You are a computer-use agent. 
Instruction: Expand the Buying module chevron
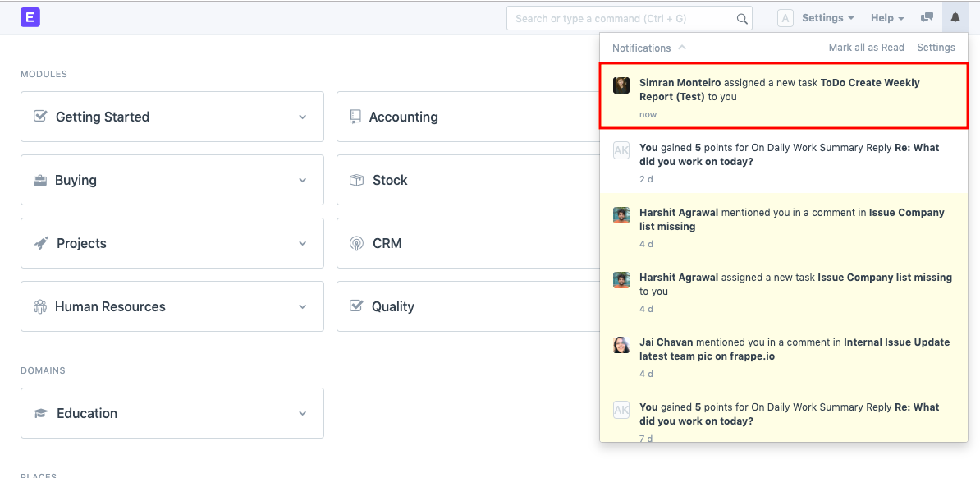[304, 180]
